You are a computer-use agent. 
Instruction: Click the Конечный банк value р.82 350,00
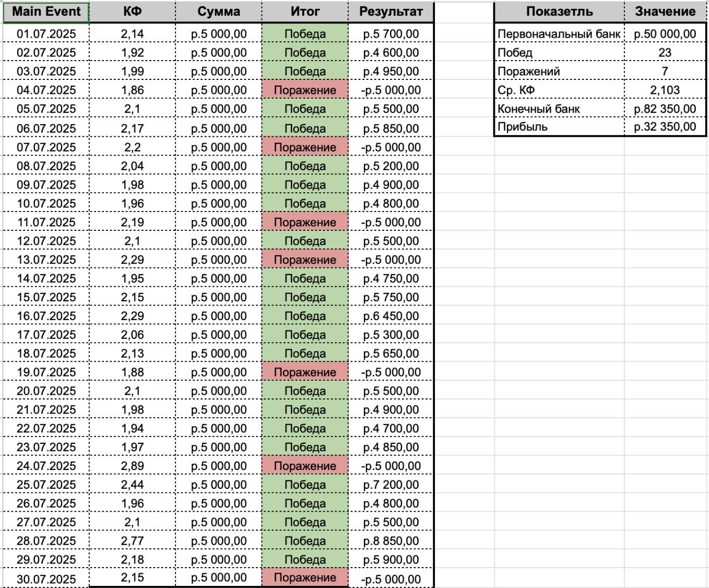tap(665, 109)
